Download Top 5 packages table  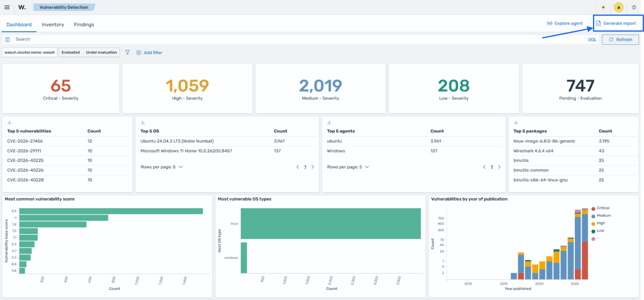[x=516, y=122]
